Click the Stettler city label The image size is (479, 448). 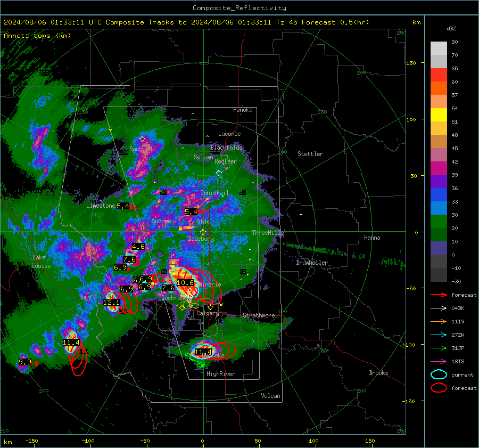tap(310, 154)
